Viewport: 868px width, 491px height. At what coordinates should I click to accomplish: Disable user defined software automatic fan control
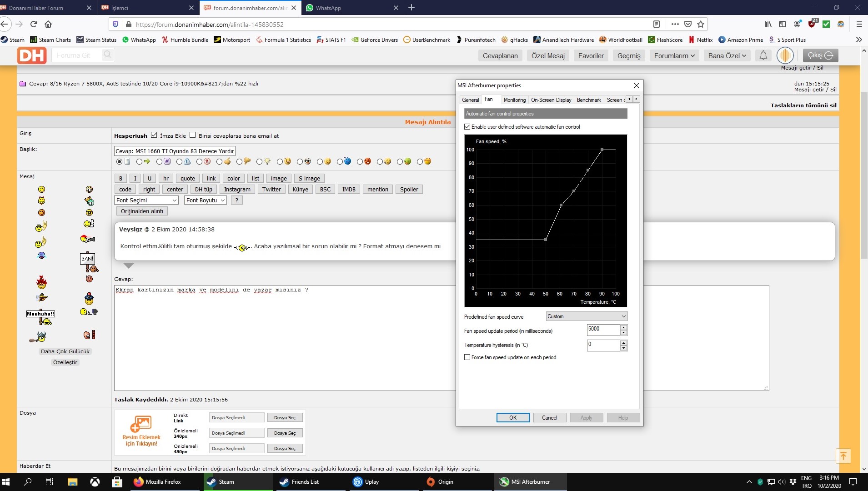pyautogui.click(x=467, y=127)
